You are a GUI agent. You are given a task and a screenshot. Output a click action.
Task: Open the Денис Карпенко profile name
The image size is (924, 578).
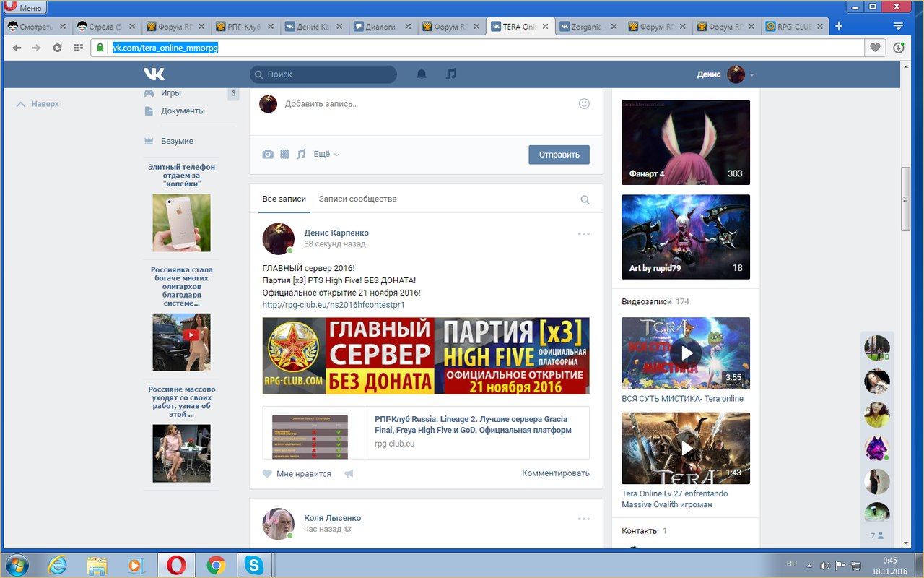(336, 233)
